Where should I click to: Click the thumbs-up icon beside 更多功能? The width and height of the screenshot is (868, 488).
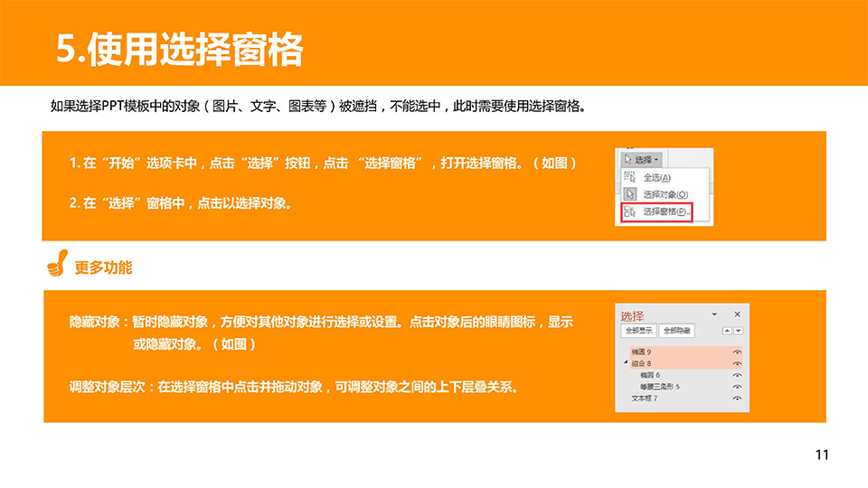pyautogui.click(x=57, y=264)
